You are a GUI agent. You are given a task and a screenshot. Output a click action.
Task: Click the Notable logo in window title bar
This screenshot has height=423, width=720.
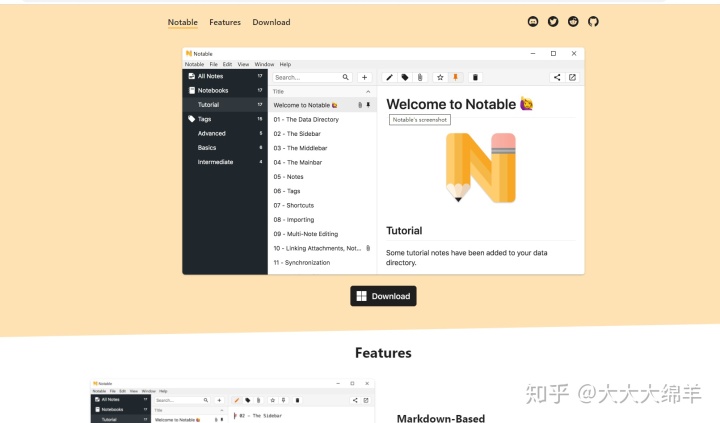pos(188,53)
